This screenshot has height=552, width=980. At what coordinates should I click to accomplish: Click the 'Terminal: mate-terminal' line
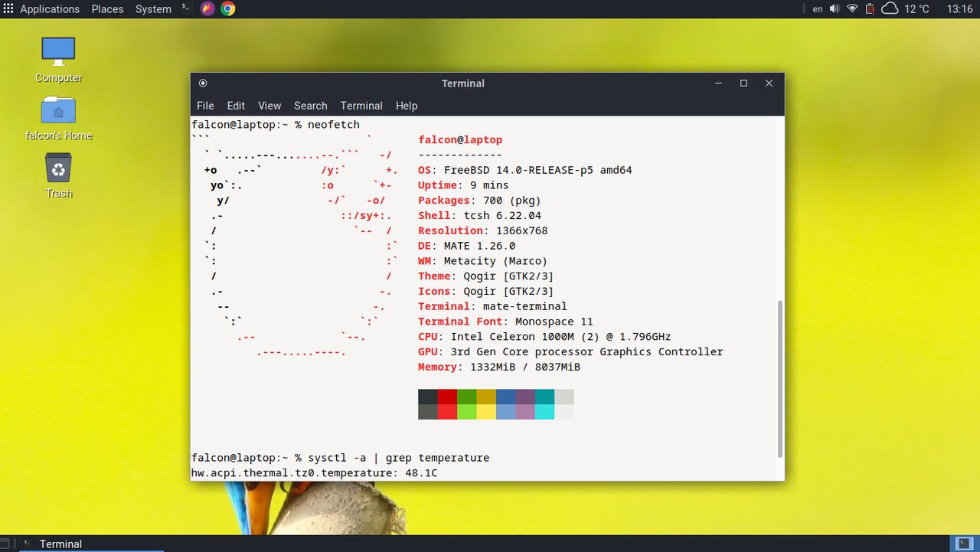pos(493,306)
